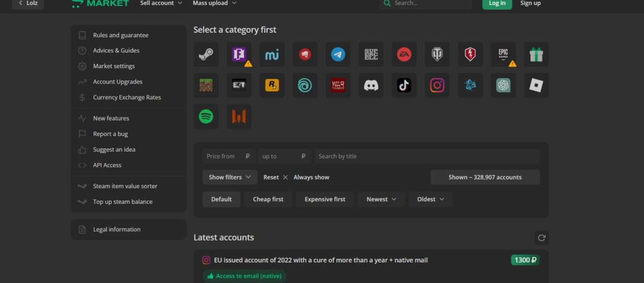Click the top Search box
The width and height of the screenshot is (644, 283).
tap(426, 3)
